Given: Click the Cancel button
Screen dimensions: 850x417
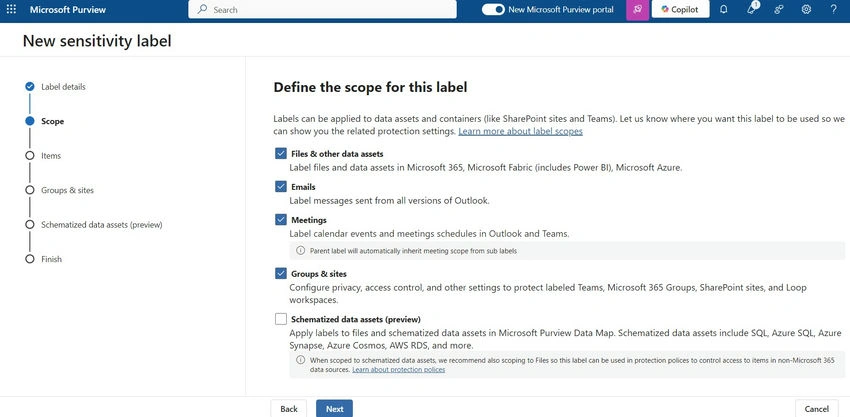Looking at the screenshot, I should click(x=816, y=408).
